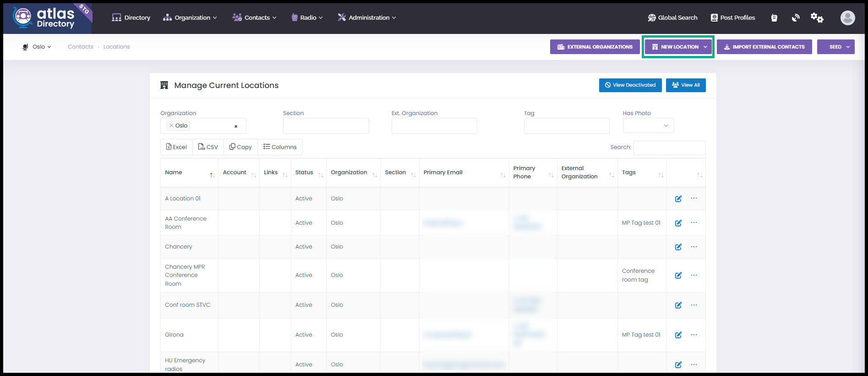
Task: Open the clipboard icon in top bar
Action: point(774,18)
